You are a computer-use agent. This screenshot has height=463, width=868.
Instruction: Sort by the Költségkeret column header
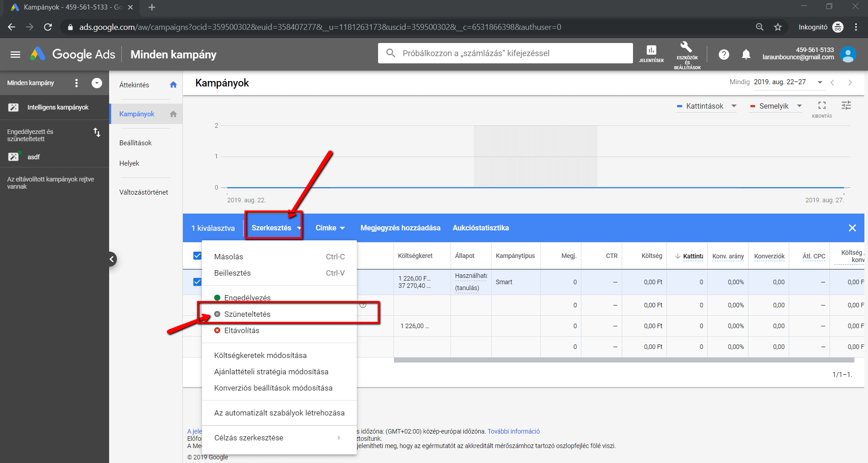coord(415,256)
